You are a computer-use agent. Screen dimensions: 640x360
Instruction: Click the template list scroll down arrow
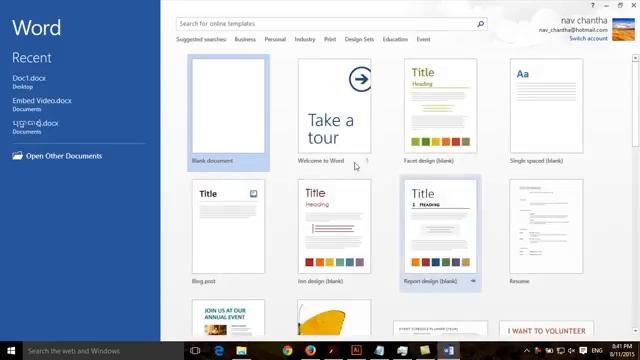[635, 331]
